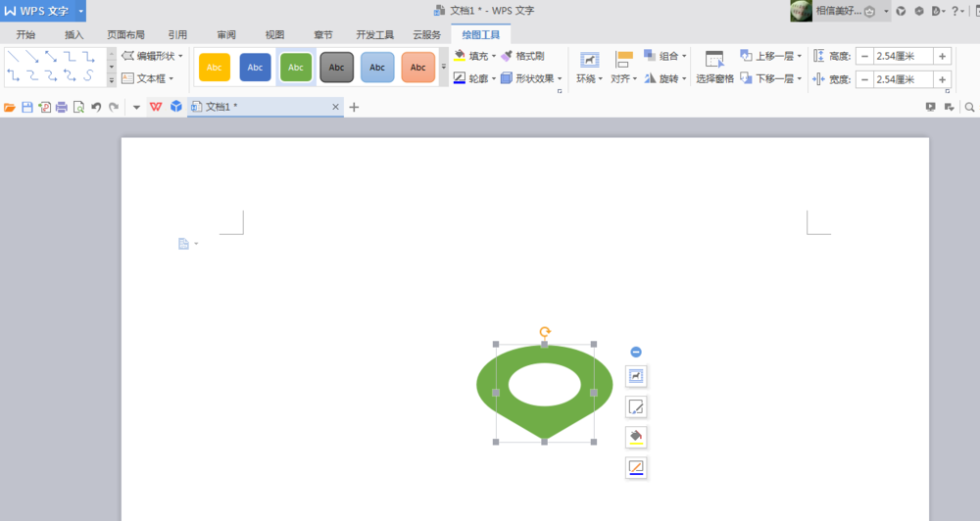
Task: Expand the 填充 fill dropdown
Action: [494, 56]
